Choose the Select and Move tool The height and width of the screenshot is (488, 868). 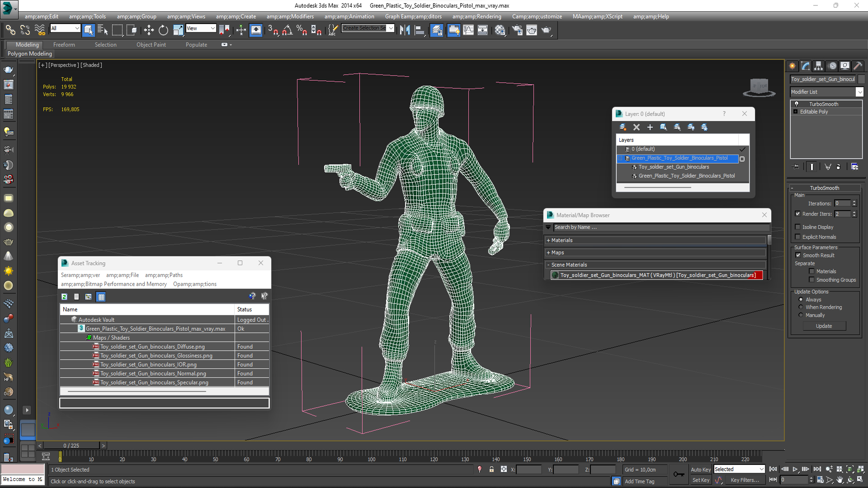coord(148,30)
